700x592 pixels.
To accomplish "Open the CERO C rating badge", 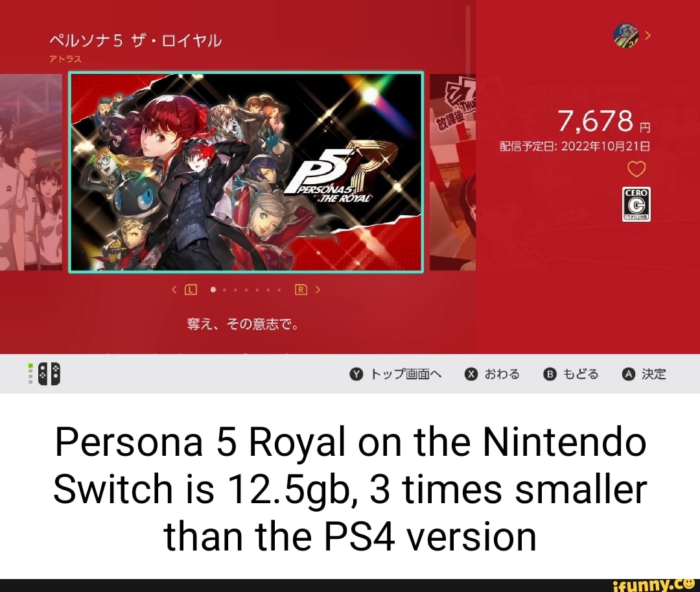I will pos(636,204).
